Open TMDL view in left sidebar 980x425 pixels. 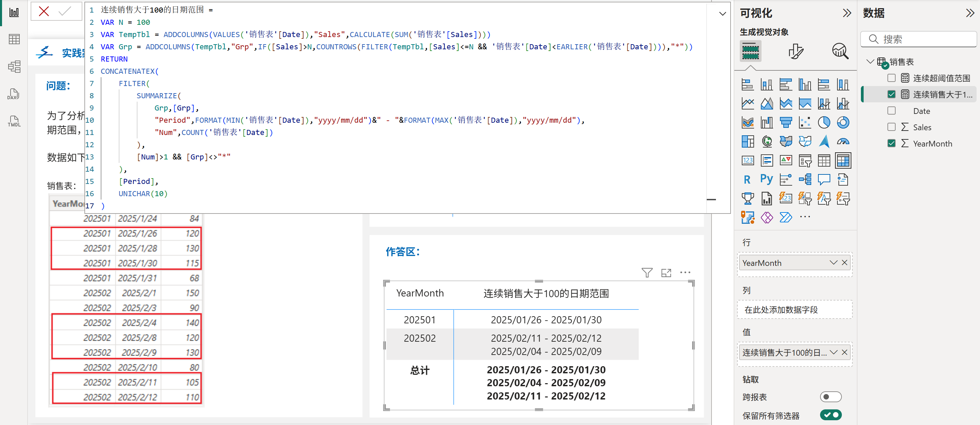[14, 121]
